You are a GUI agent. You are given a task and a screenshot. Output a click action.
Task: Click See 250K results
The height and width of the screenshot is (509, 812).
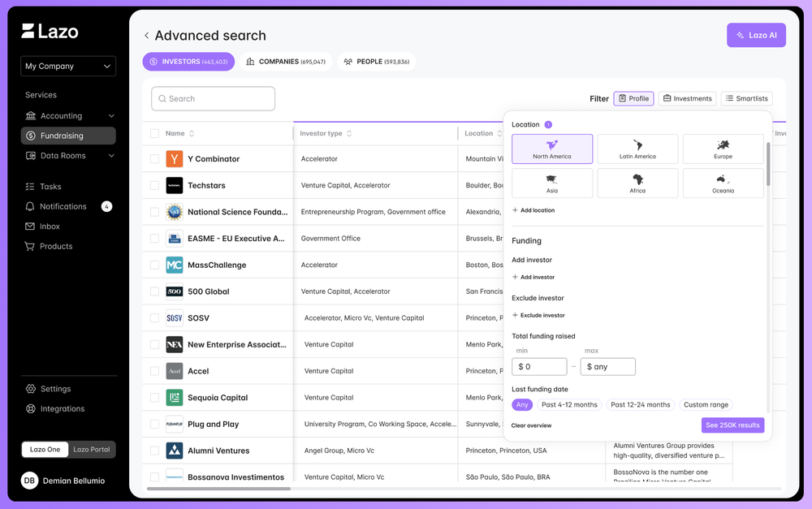point(732,425)
